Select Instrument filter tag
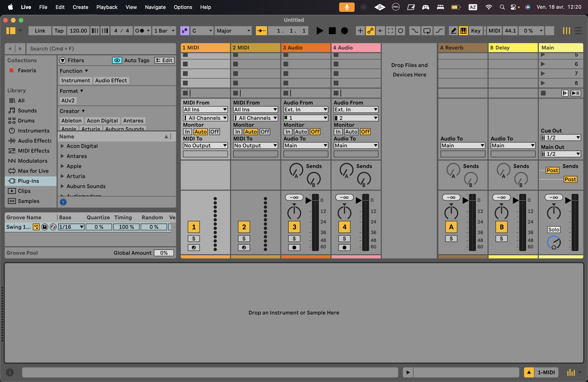The image size is (588, 382). click(76, 80)
